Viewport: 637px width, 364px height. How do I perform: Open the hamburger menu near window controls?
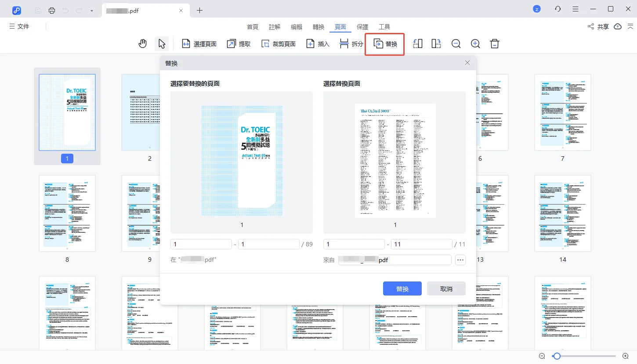575,9
